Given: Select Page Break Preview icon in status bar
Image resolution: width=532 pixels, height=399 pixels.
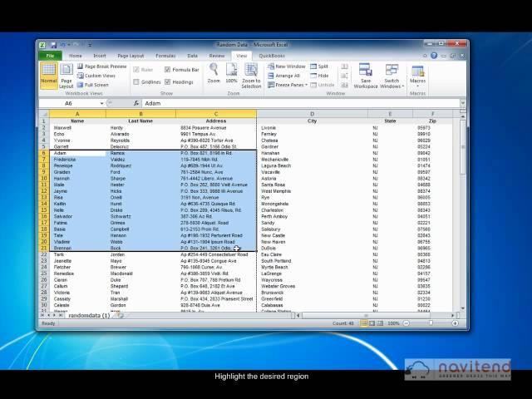Looking at the screenshot, I should (380, 323).
